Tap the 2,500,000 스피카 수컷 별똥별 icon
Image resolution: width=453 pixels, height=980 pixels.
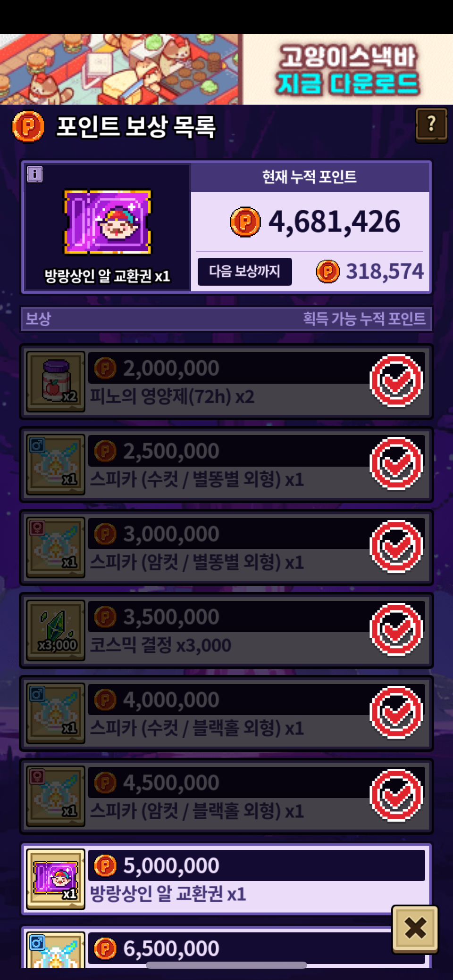(56, 465)
